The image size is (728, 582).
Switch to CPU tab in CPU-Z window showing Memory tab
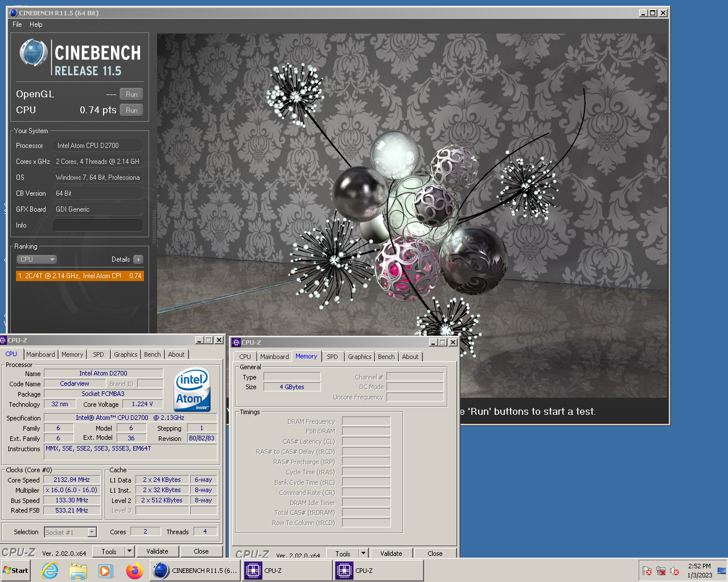[x=245, y=357]
